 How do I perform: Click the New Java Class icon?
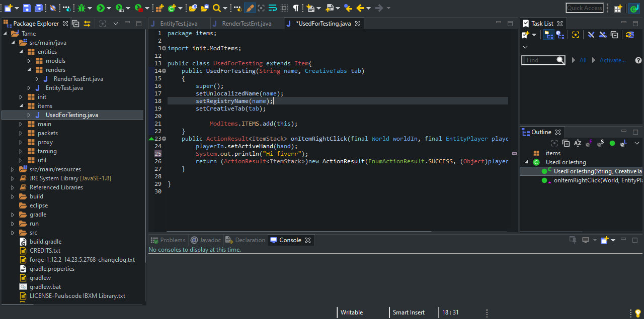coord(172,8)
